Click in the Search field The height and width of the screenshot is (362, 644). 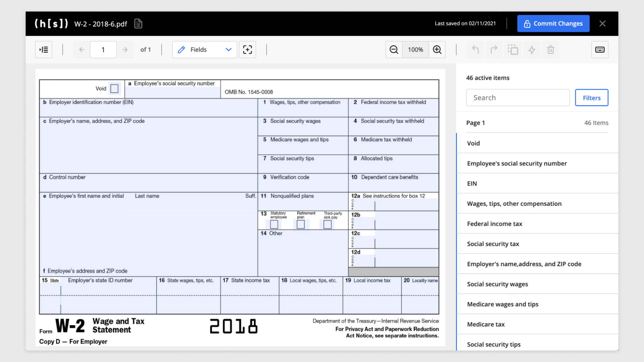point(518,98)
